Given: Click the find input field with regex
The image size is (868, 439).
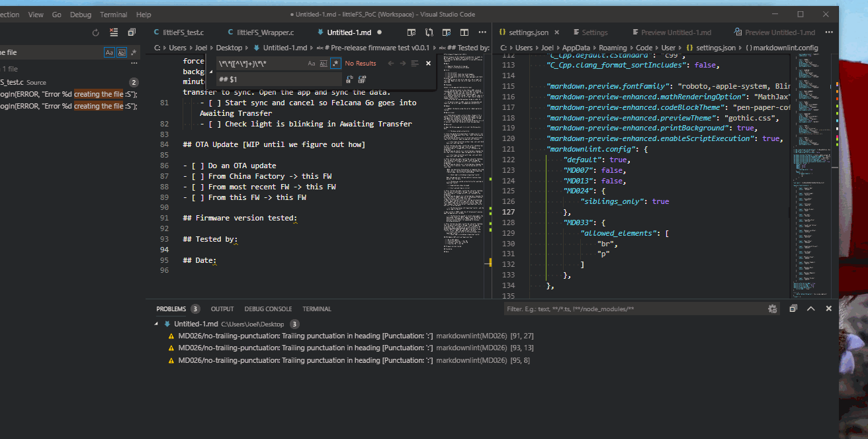Looking at the screenshot, I should click(x=261, y=64).
